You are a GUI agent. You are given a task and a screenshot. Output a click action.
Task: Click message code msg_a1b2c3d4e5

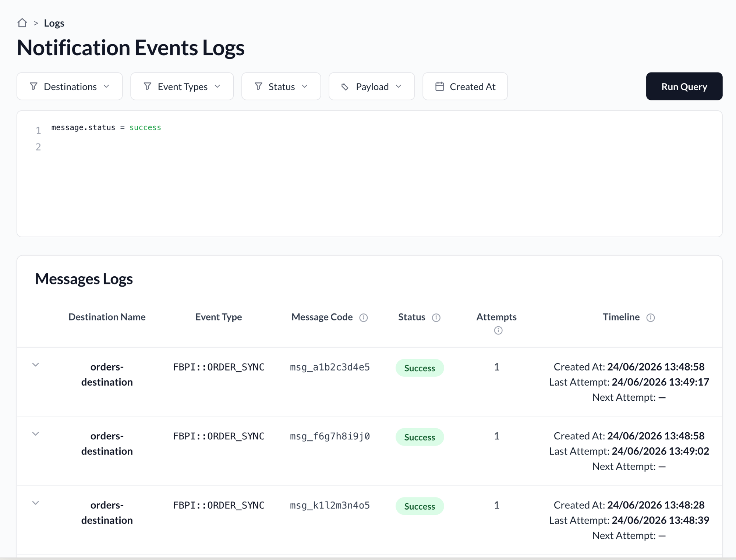[x=330, y=367]
